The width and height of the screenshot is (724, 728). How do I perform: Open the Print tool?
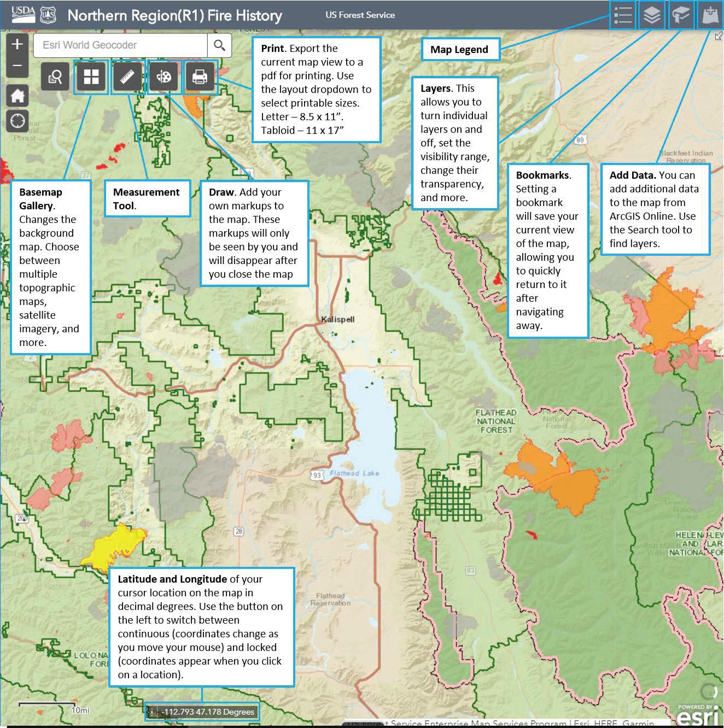point(200,77)
